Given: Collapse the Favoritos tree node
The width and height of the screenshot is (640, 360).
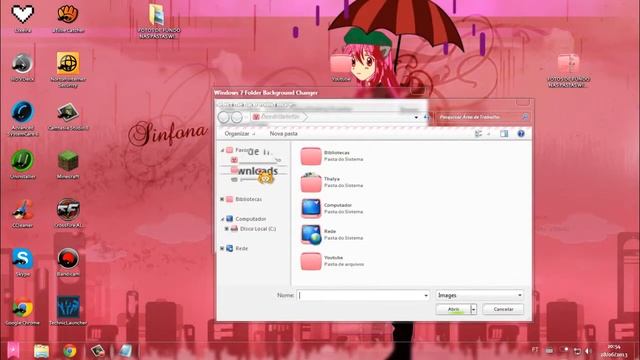Looking at the screenshot, I should pyautogui.click(x=222, y=151).
